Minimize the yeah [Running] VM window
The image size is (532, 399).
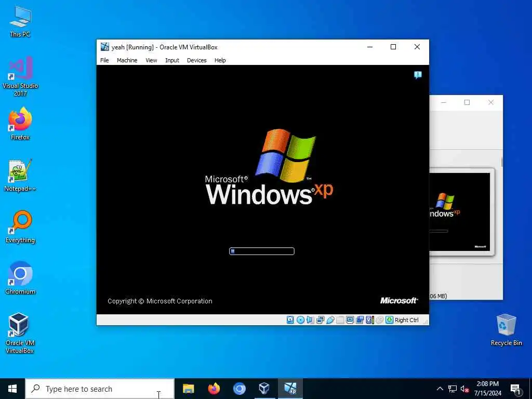point(370,47)
